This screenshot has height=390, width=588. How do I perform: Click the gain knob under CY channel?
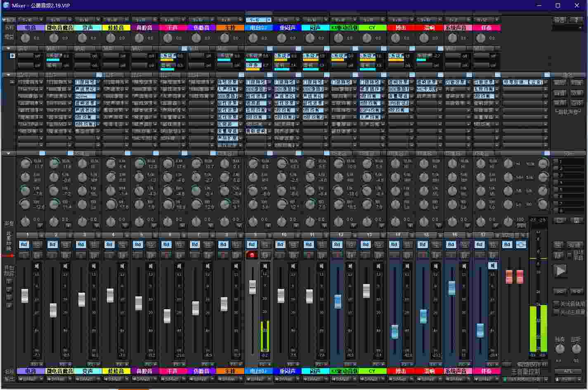(x=367, y=38)
